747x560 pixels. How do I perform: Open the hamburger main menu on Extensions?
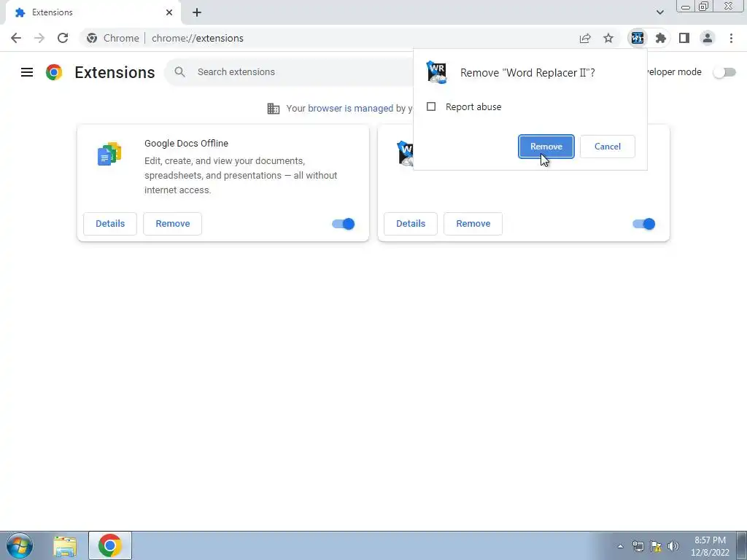click(27, 72)
